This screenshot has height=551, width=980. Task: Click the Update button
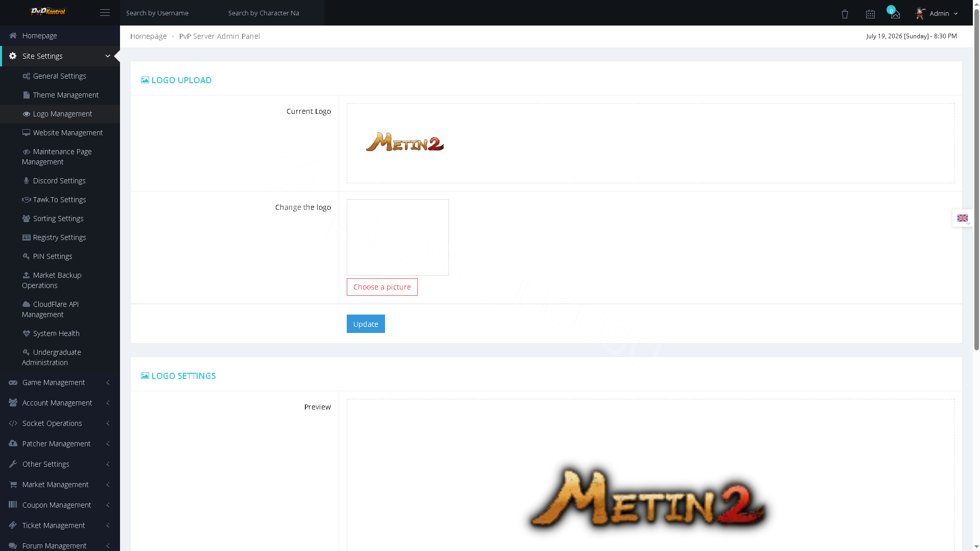(x=366, y=324)
